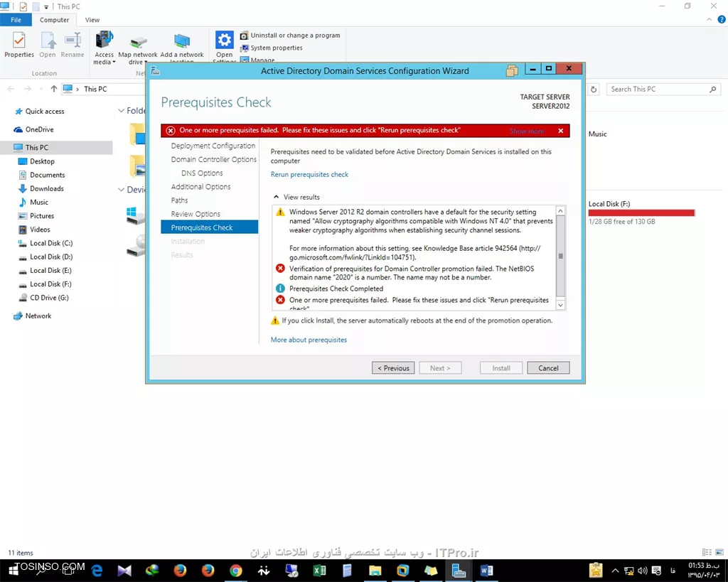Image resolution: width=728 pixels, height=582 pixels.
Task: Click the Windows Start button
Action: [x=13, y=571]
